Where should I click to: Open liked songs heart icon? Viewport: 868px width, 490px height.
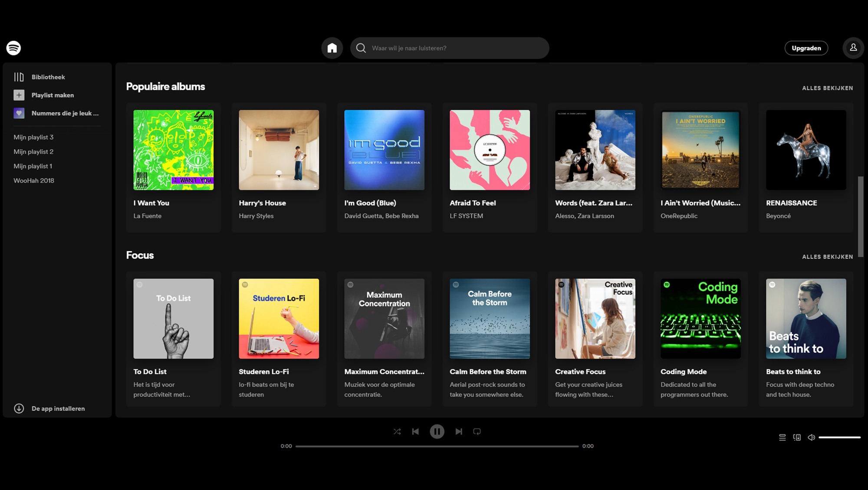[19, 113]
